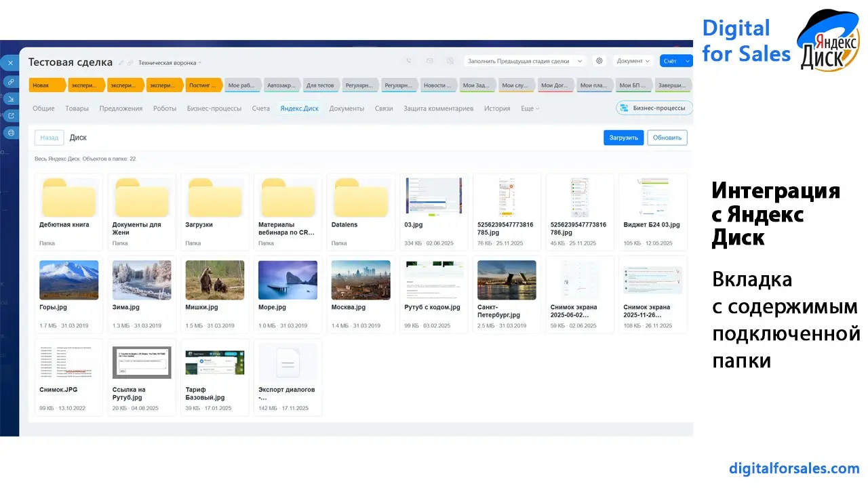
Task: Close the deal side panel with the X icon
Action: pyautogui.click(x=10, y=63)
